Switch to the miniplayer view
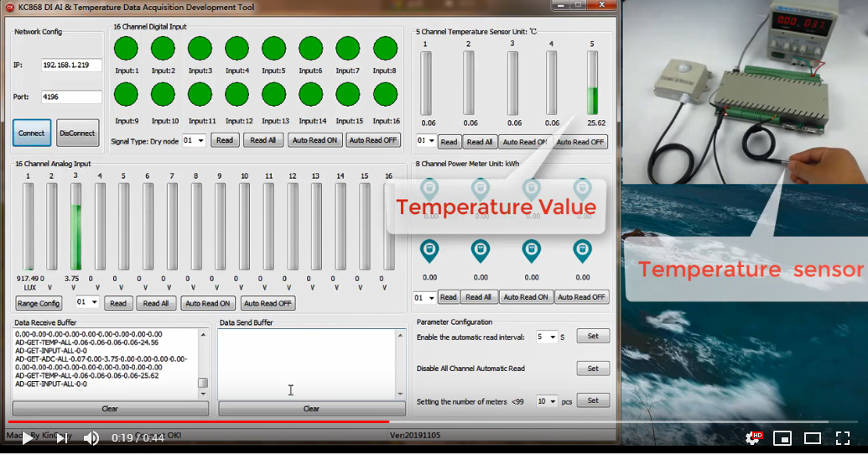This screenshot has height=455, width=868. click(782, 437)
